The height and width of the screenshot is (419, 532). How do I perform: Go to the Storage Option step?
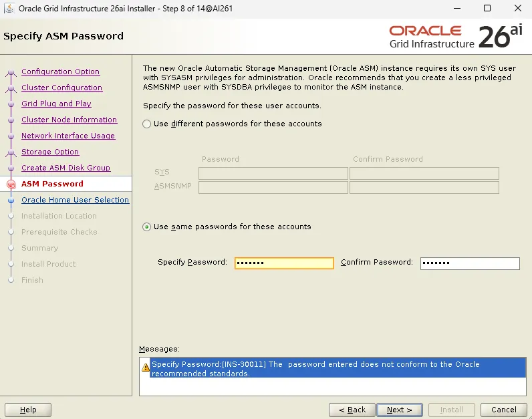pos(50,152)
